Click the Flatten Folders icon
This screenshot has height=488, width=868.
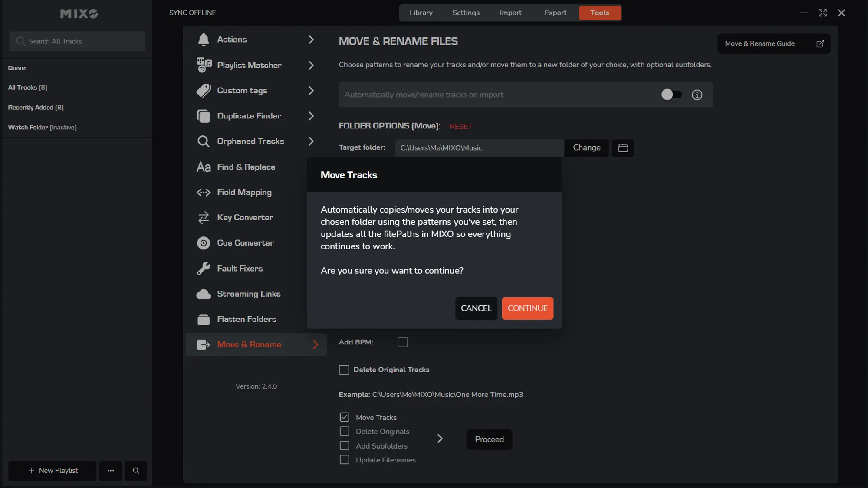point(203,319)
